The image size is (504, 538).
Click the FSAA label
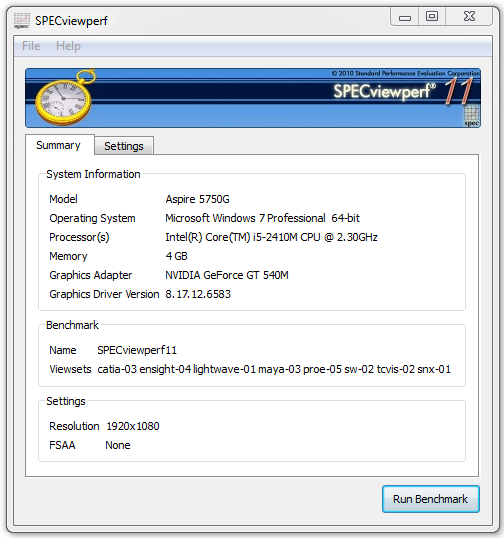[62, 445]
